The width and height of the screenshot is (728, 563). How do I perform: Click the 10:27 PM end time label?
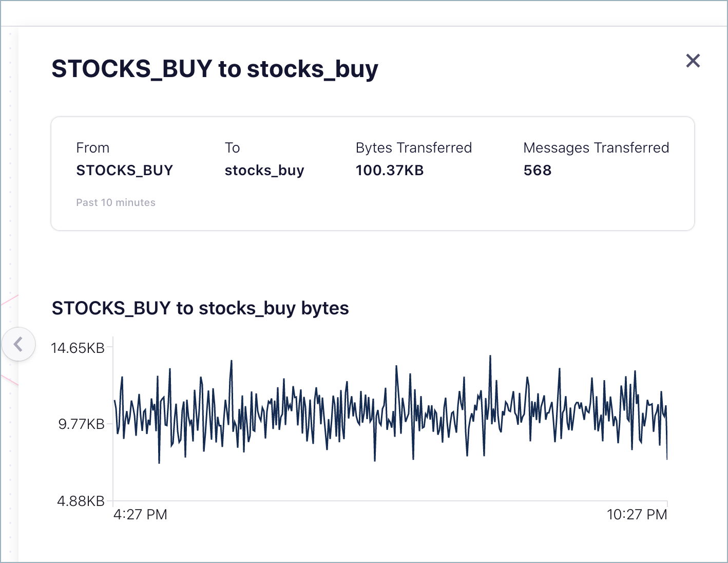637,515
